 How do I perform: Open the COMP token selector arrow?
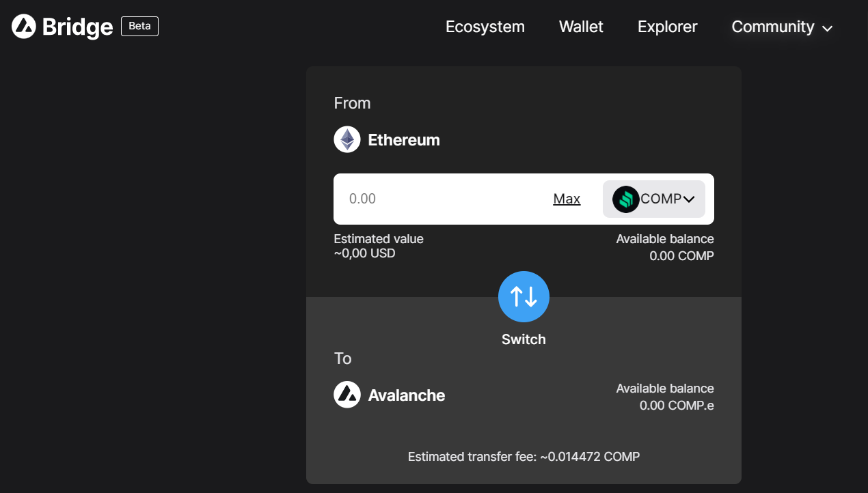(689, 199)
